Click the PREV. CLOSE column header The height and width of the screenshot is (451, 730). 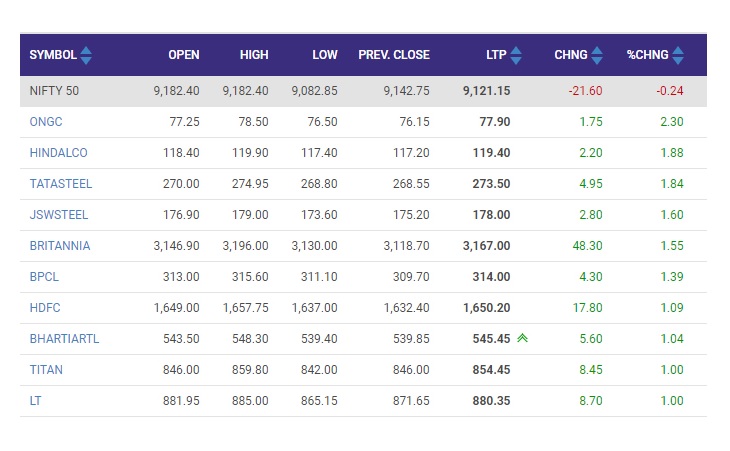coord(394,55)
